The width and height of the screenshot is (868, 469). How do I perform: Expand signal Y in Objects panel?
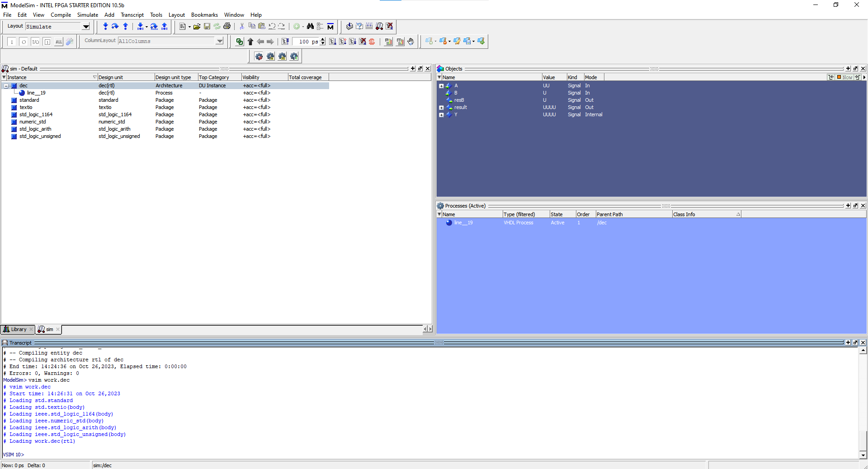pyautogui.click(x=441, y=115)
